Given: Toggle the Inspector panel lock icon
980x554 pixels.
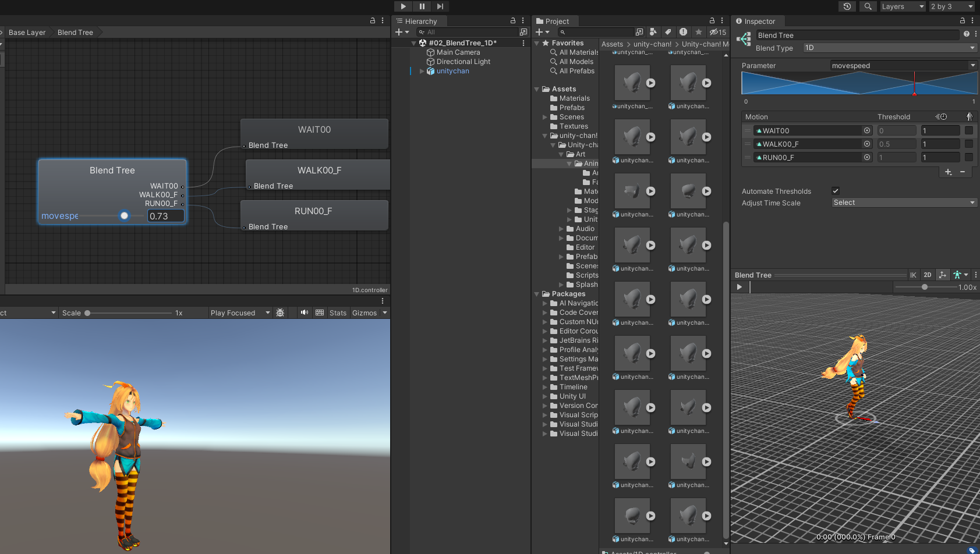Looking at the screenshot, I should 963,20.
